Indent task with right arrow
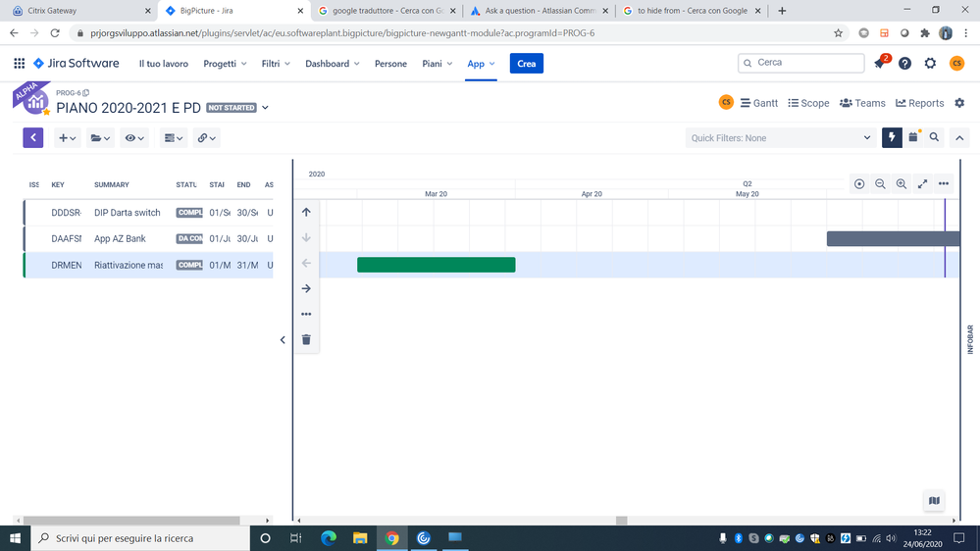Image resolution: width=980 pixels, height=551 pixels. pos(306,288)
